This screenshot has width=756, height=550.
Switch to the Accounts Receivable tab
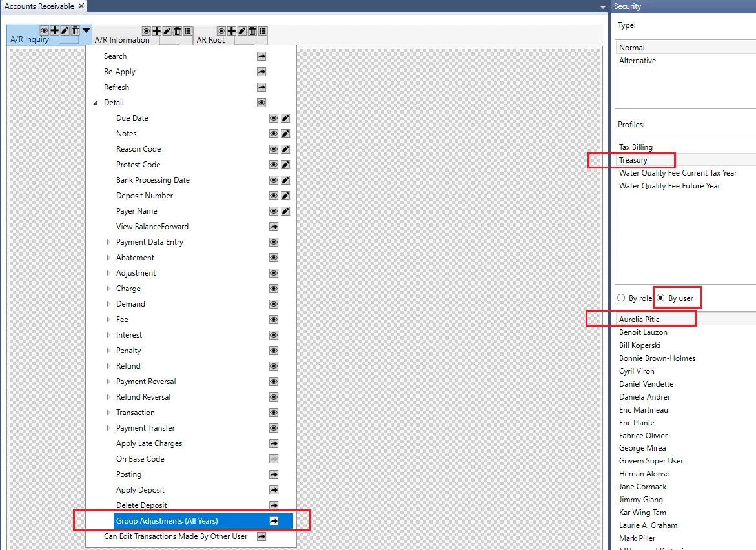[39, 6]
